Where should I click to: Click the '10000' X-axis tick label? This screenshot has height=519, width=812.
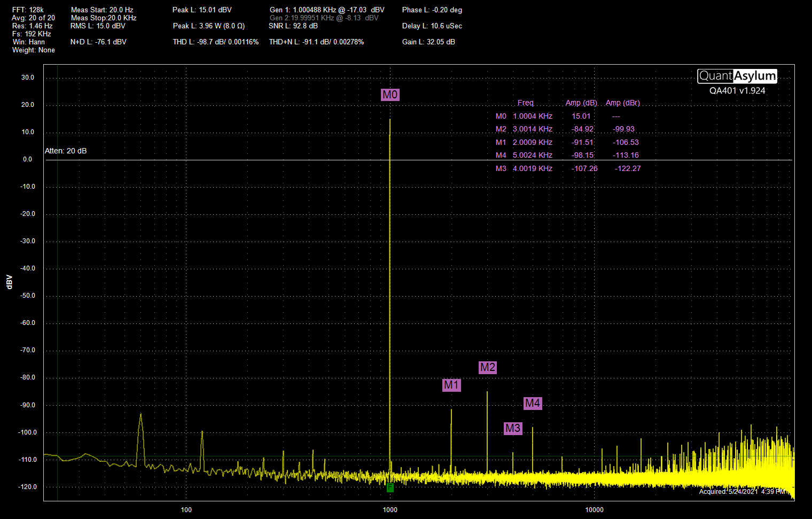595,509
